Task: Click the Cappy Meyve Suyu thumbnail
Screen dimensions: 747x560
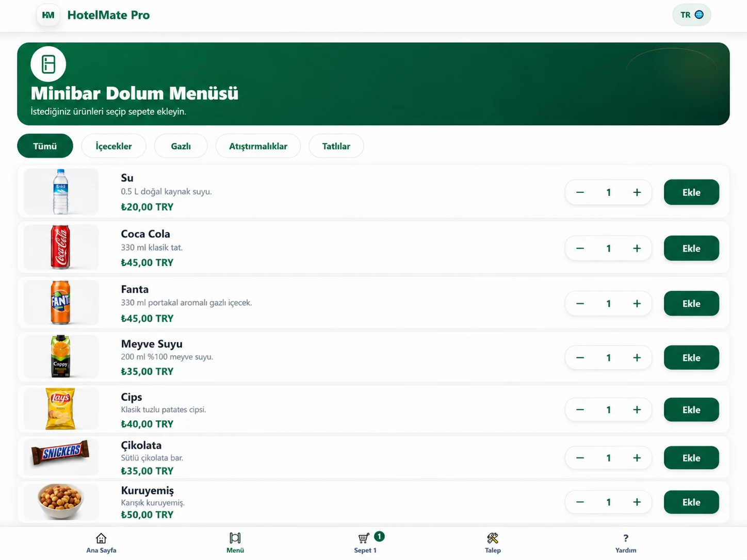Action: click(x=61, y=356)
